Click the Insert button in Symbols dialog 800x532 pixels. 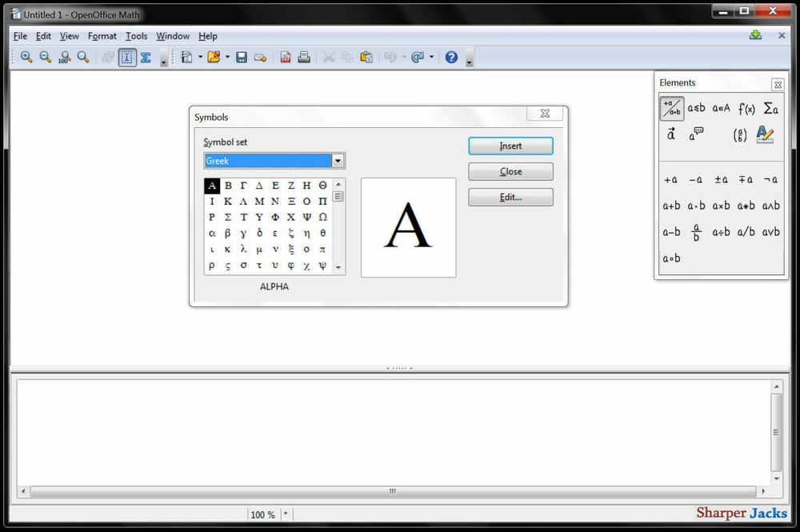(510, 146)
